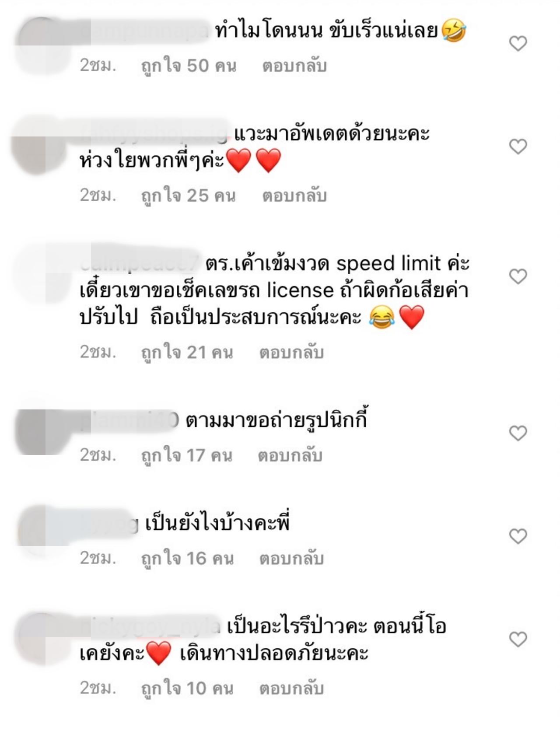View likes list showing ถูกใจ 50 คน

(x=189, y=66)
